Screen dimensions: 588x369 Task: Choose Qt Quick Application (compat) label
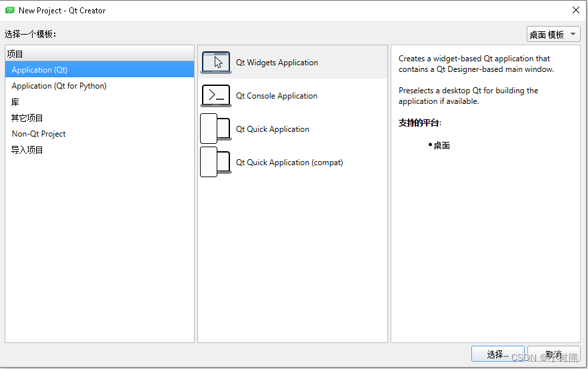(x=289, y=163)
